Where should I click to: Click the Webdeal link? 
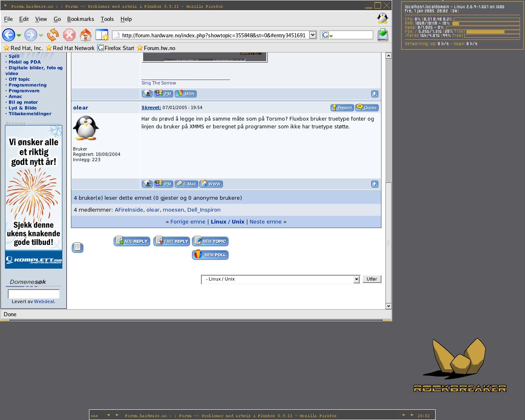pyautogui.click(x=44, y=301)
